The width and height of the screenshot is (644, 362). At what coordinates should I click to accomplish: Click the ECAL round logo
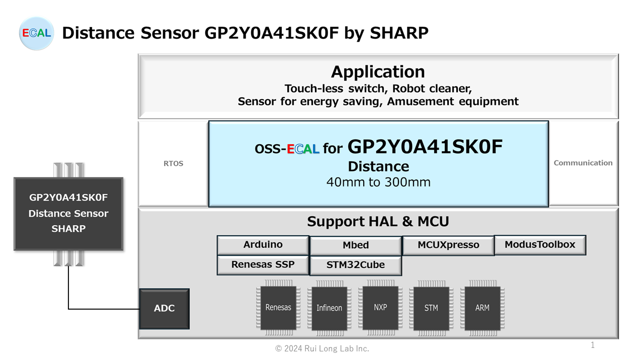click(37, 33)
